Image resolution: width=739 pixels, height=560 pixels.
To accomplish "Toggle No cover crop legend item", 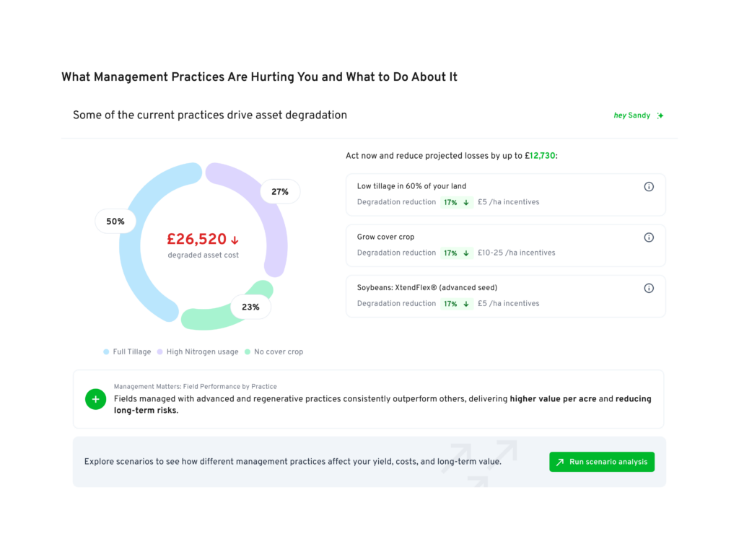I will tap(274, 352).
